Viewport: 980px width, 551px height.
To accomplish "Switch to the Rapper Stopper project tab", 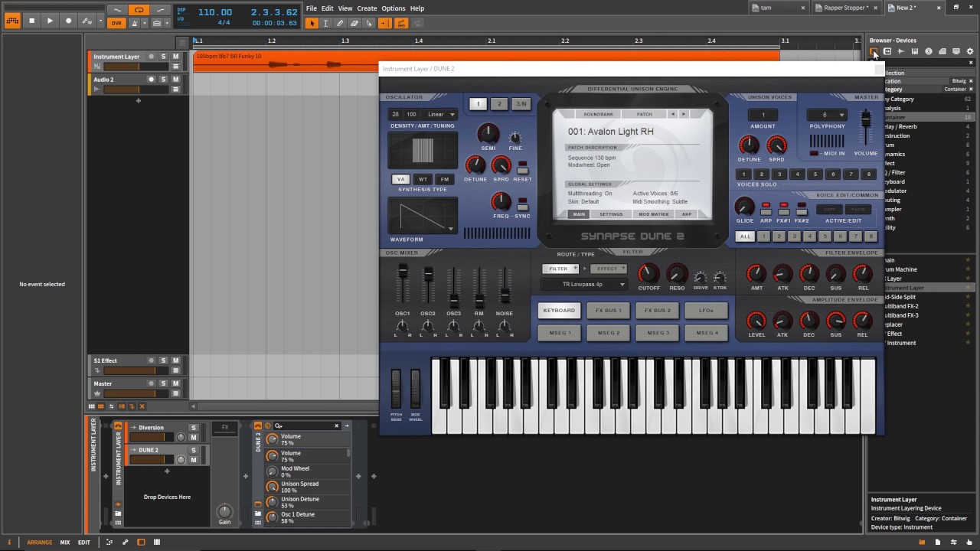I will click(x=845, y=8).
